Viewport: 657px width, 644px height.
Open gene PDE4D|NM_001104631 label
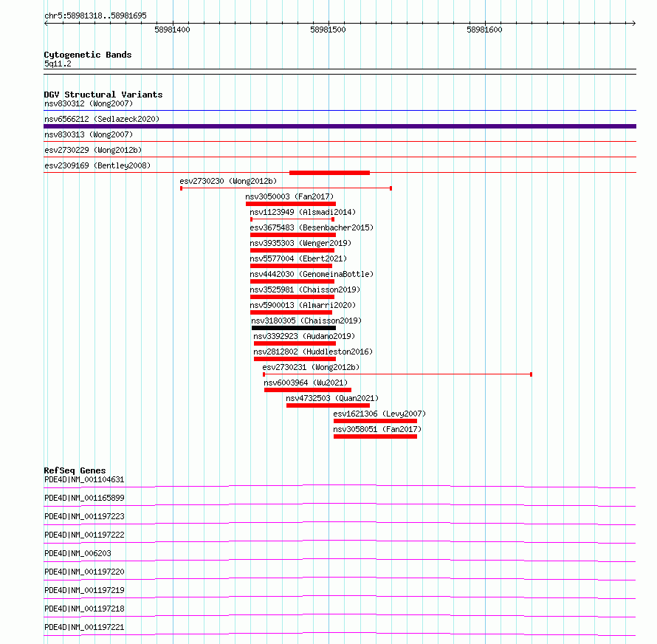tap(84, 479)
